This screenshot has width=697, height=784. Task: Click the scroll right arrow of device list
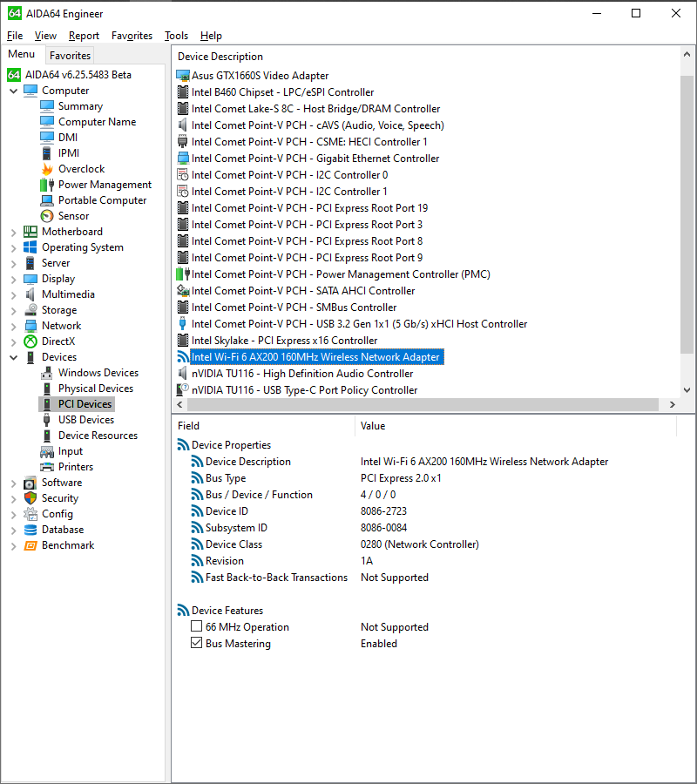point(672,404)
